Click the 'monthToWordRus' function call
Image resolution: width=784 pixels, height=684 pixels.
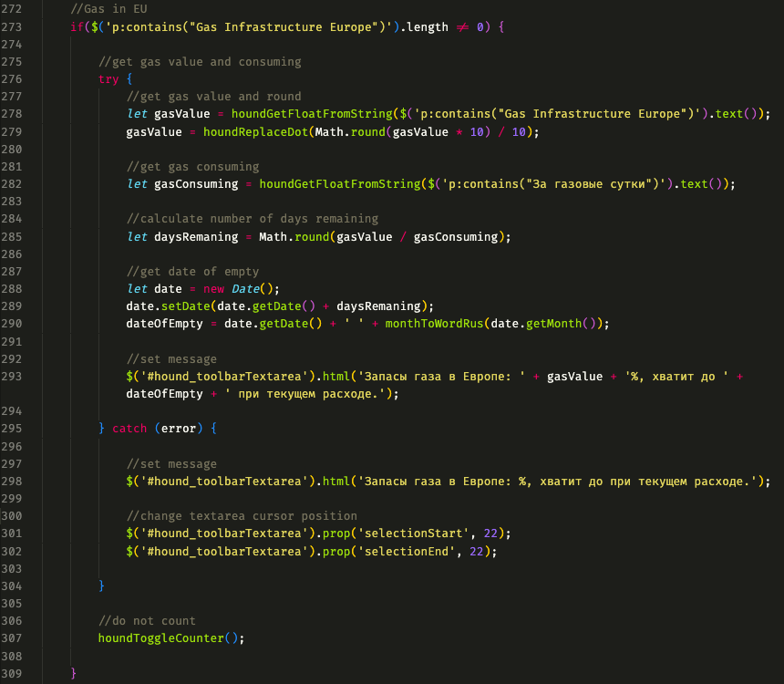pyautogui.click(x=434, y=324)
